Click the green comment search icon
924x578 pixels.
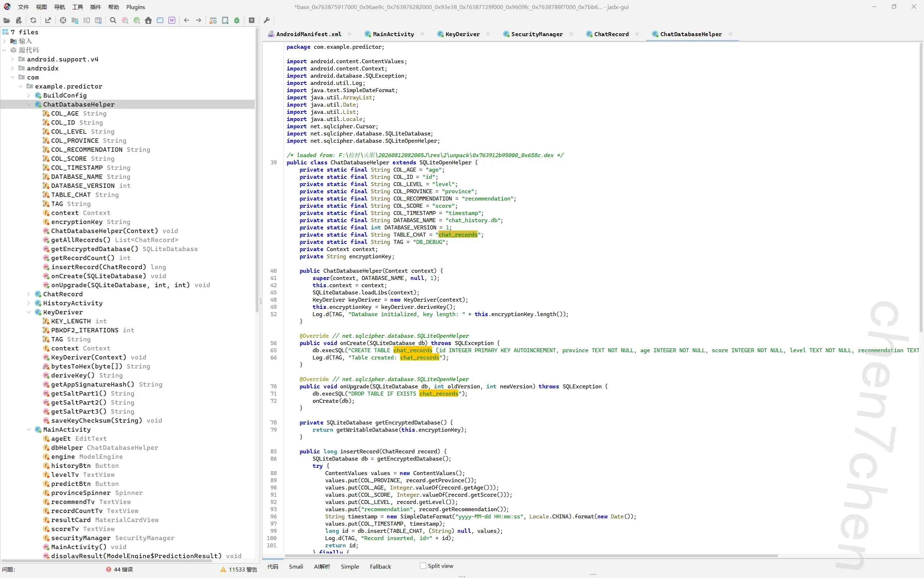pyautogui.click(x=137, y=20)
